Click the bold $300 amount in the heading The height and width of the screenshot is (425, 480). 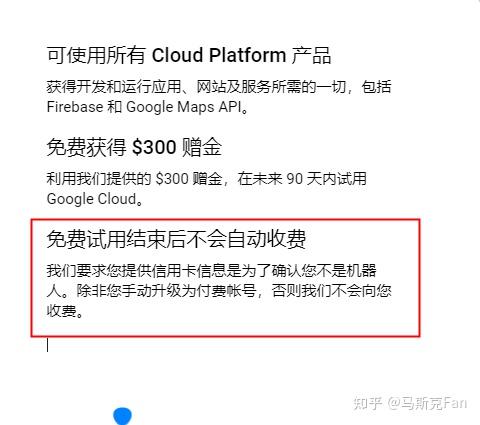tap(154, 147)
